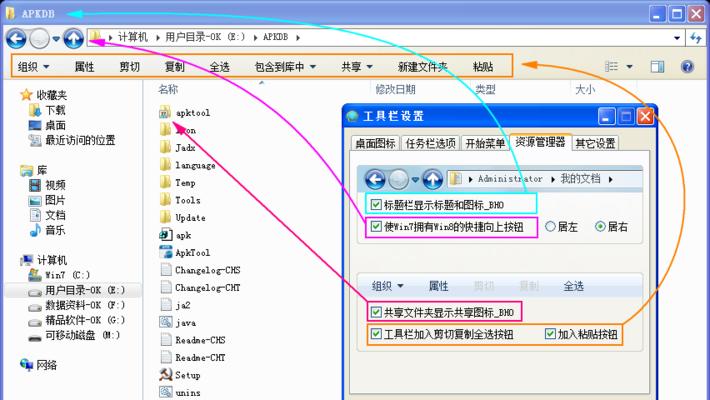Click 剪切 in the explorer toolbar
The image size is (710, 400).
pos(130,67)
